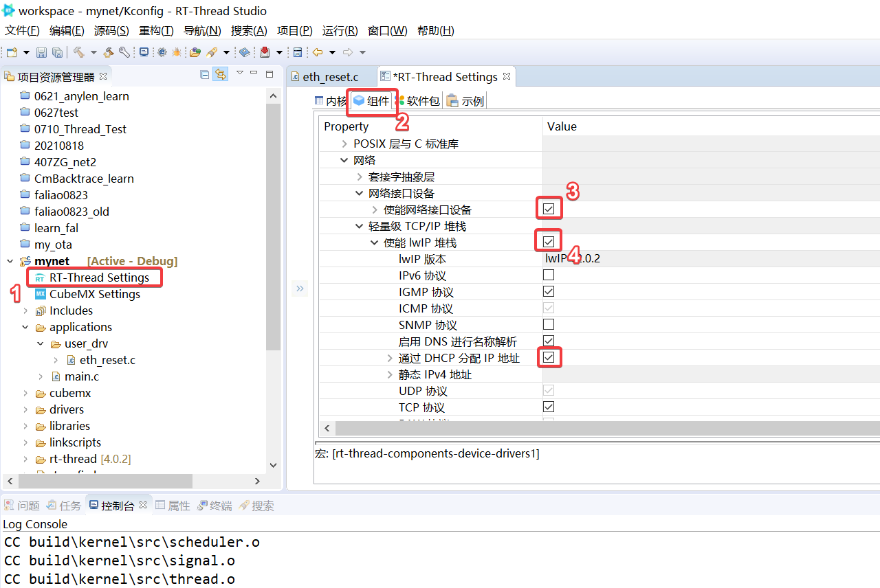The image size is (880, 588).
Task: Open the terminal monitor toolbar icon
Action: (x=144, y=52)
